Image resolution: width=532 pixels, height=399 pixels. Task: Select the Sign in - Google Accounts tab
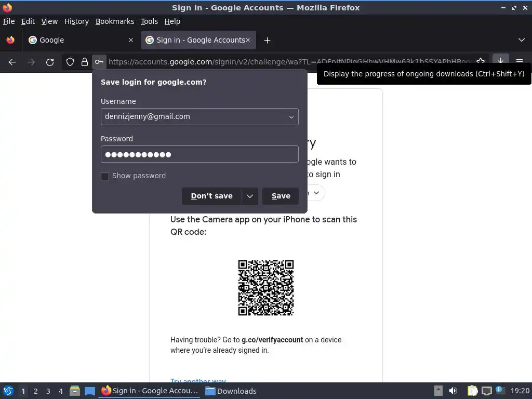198,40
